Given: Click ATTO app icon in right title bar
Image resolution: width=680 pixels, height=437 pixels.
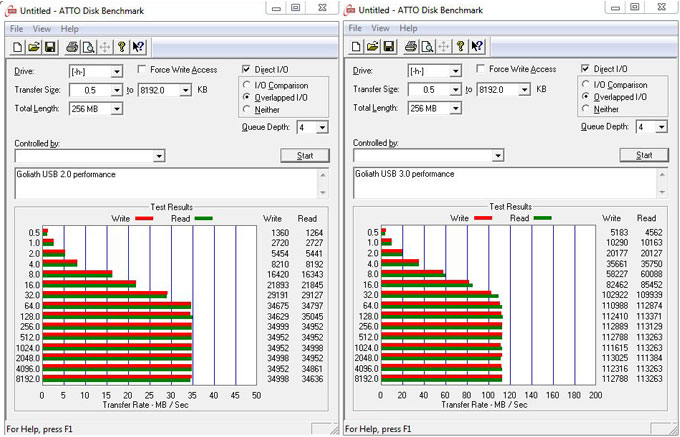Looking at the screenshot, I should 350,10.
